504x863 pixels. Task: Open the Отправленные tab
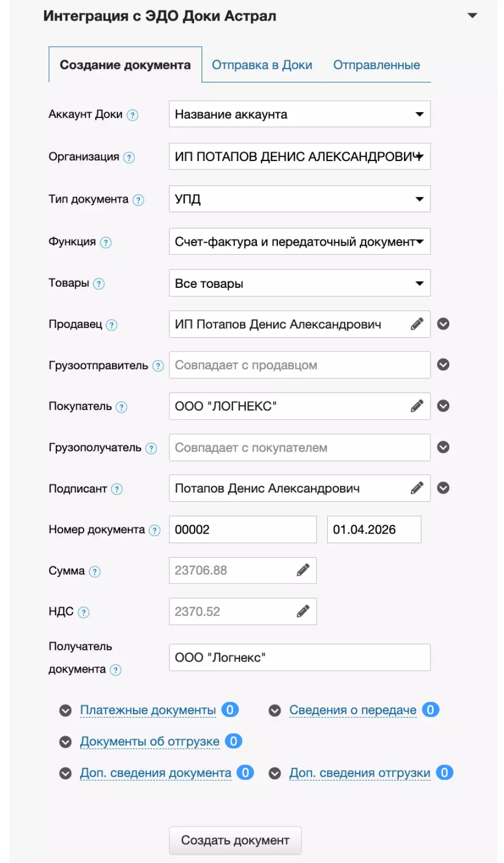[x=376, y=65]
